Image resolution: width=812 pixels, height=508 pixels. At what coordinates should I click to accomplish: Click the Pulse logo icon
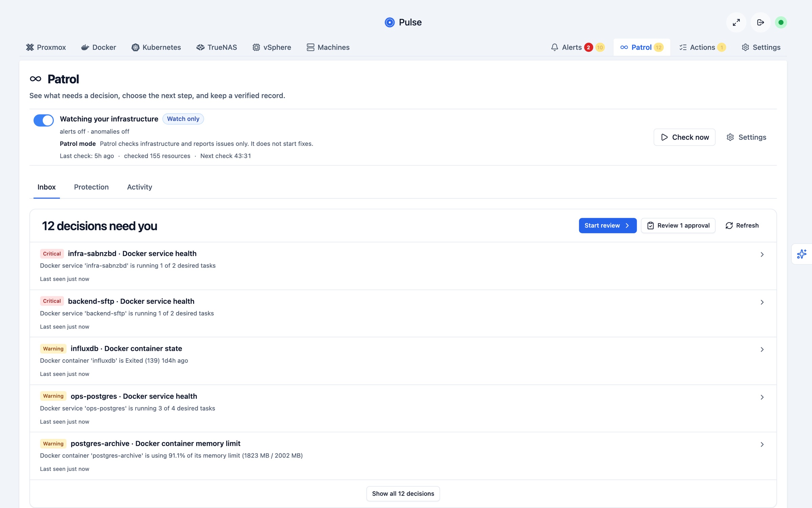(389, 22)
